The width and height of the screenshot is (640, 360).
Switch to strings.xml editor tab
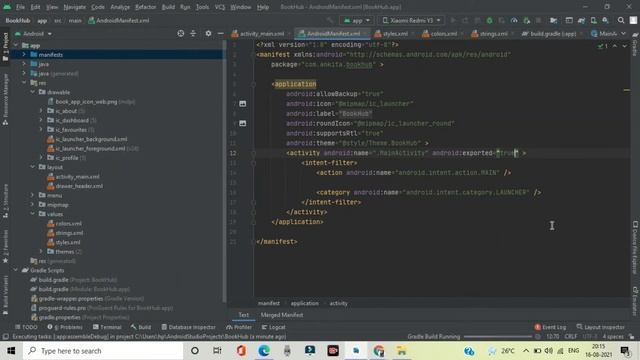(x=490, y=33)
